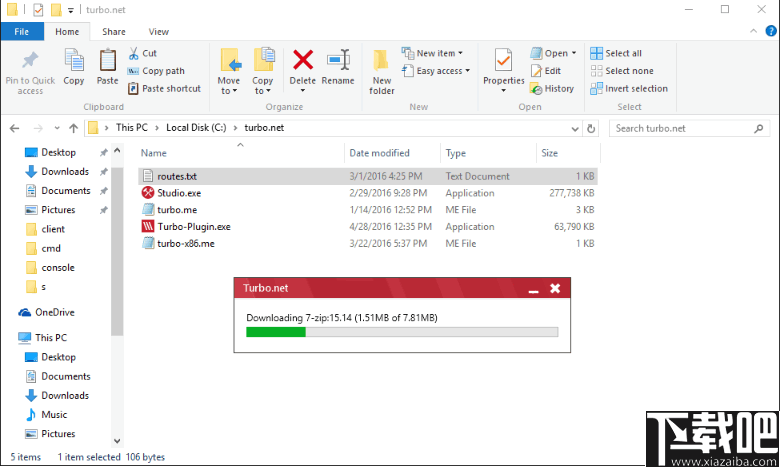
Task: Click navigation pane scrollbar down arrow
Action: click(x=117, y=441)
